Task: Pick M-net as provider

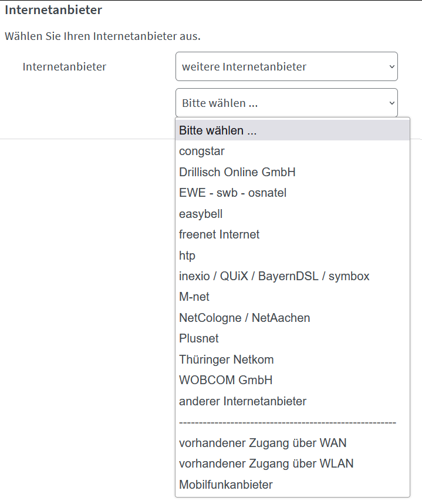Action: click(292, 297)
